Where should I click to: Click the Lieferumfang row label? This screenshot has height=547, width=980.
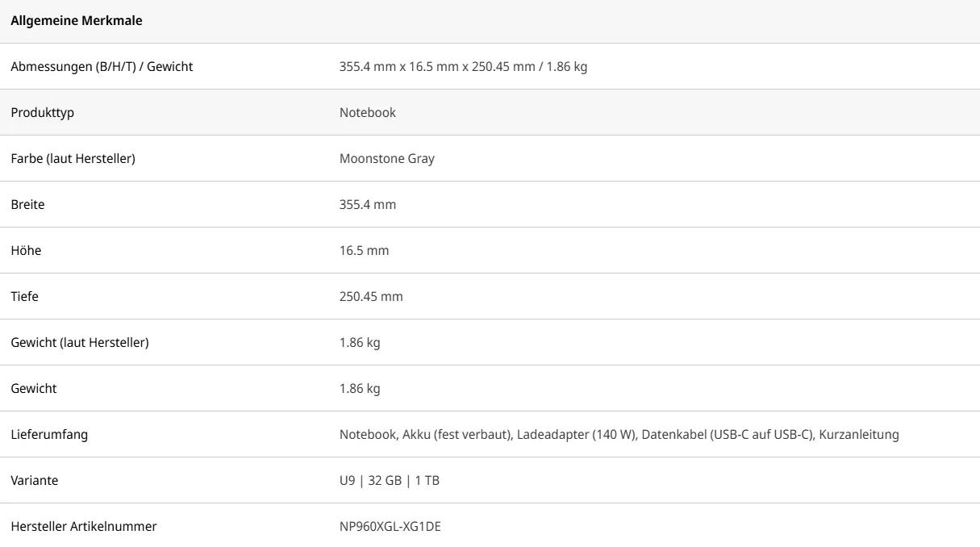pyautogui.click(x=49, y=435)
